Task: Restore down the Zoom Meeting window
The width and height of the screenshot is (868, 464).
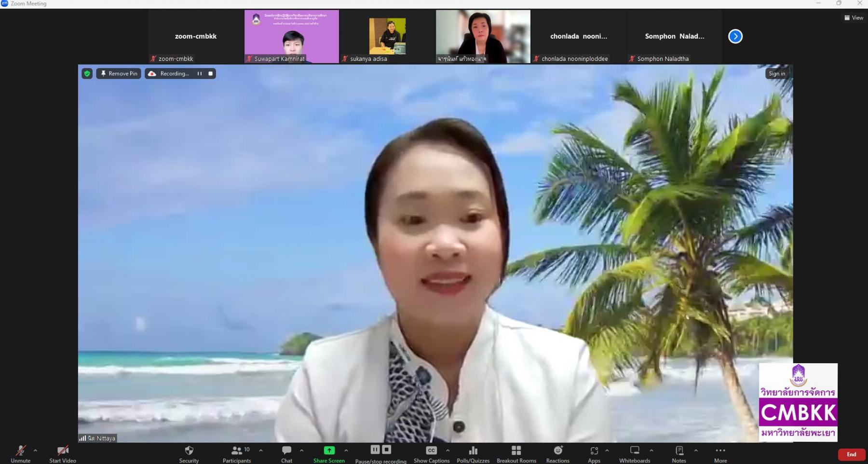Action: tap(839, 3)
